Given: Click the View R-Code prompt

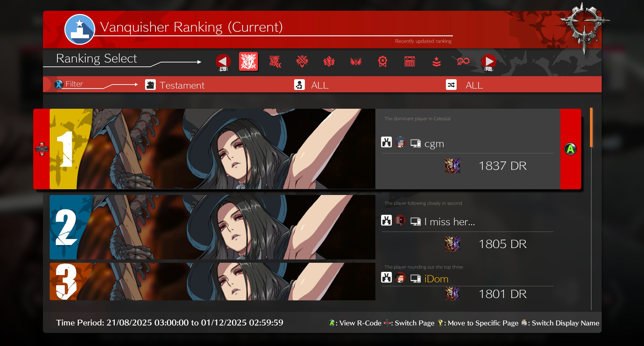Looking at the screenshot, I should [355, 323].
